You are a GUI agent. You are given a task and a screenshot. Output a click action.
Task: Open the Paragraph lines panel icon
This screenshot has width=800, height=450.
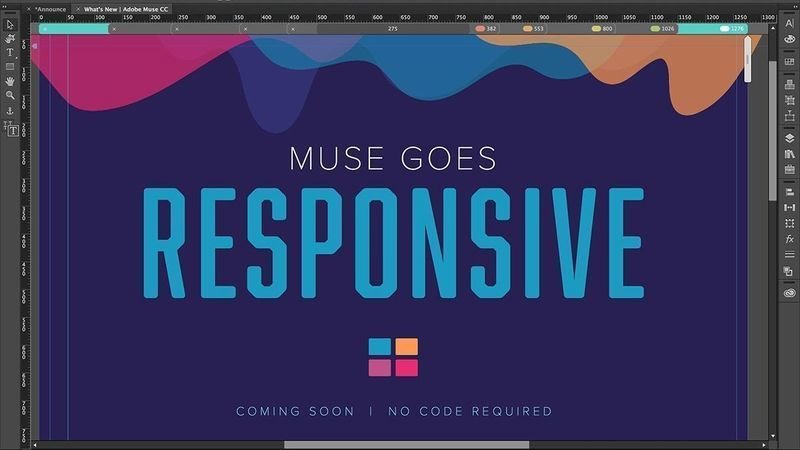click(x=789, y=255)
